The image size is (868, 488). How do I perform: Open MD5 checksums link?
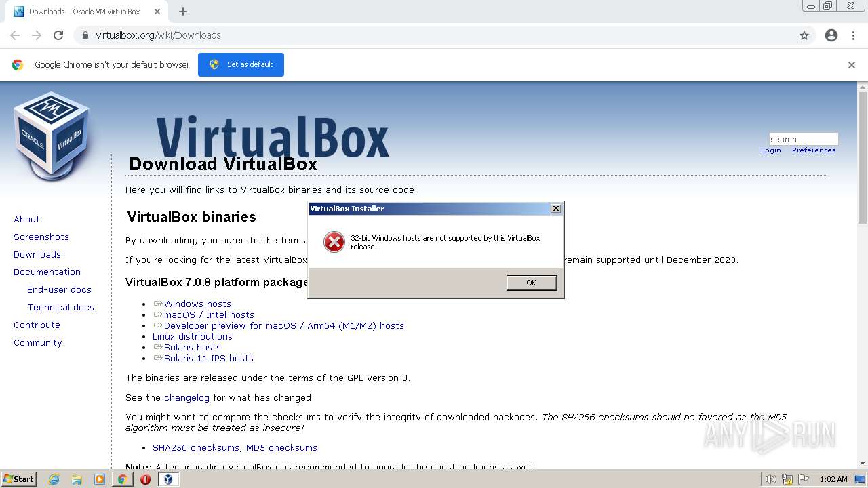281,447
